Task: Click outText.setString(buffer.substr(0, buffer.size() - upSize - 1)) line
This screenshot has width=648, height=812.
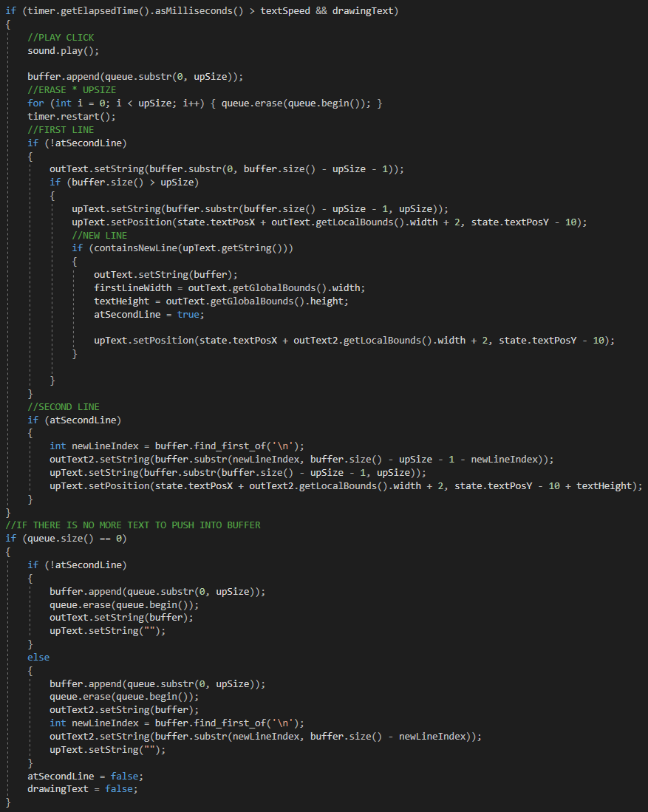Action: (x=227, y=168)
